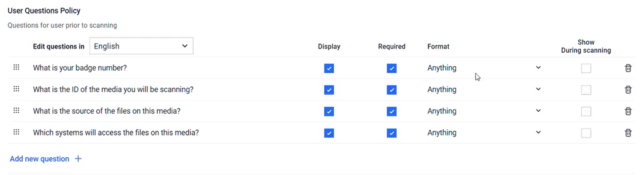
Task: Uncheck Display for badge number question
Action: [x=329, y=68]
